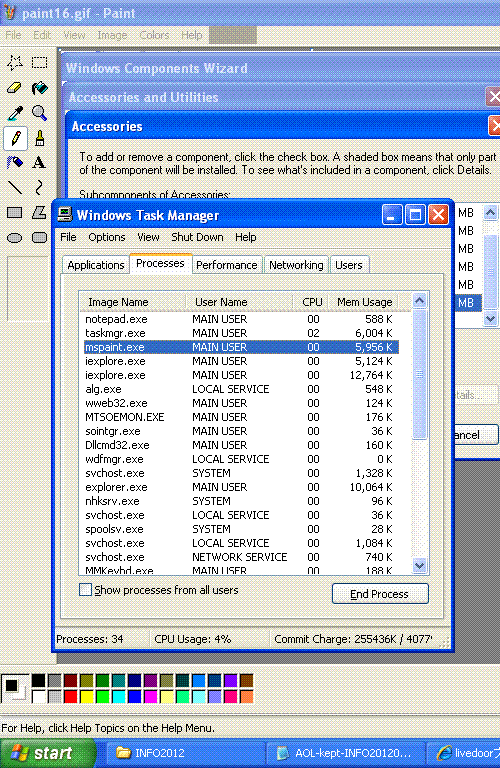Image resolution: width=500 pixels, height=768 pixels.
Task: Select the Line tool in Paint
Action: (15, 188)
